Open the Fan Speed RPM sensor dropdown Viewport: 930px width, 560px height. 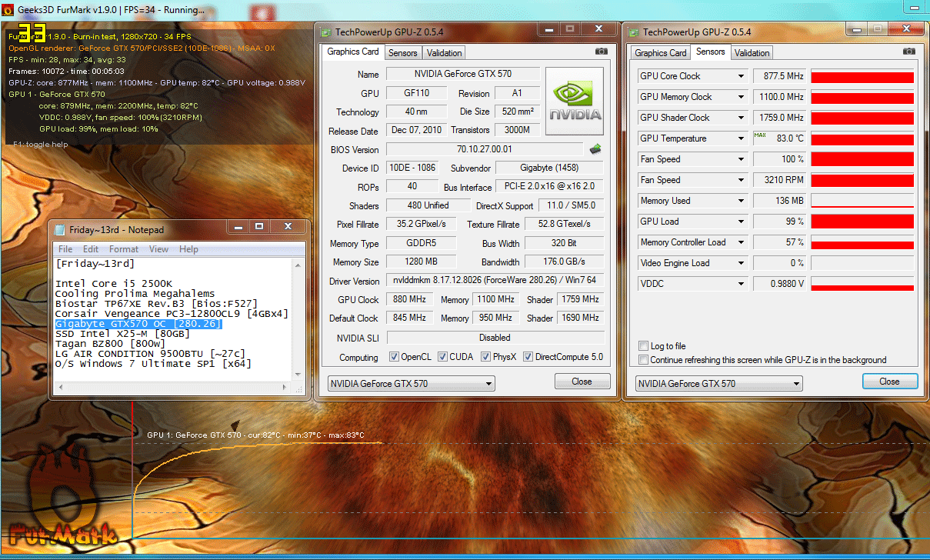[x=742, y=180]
